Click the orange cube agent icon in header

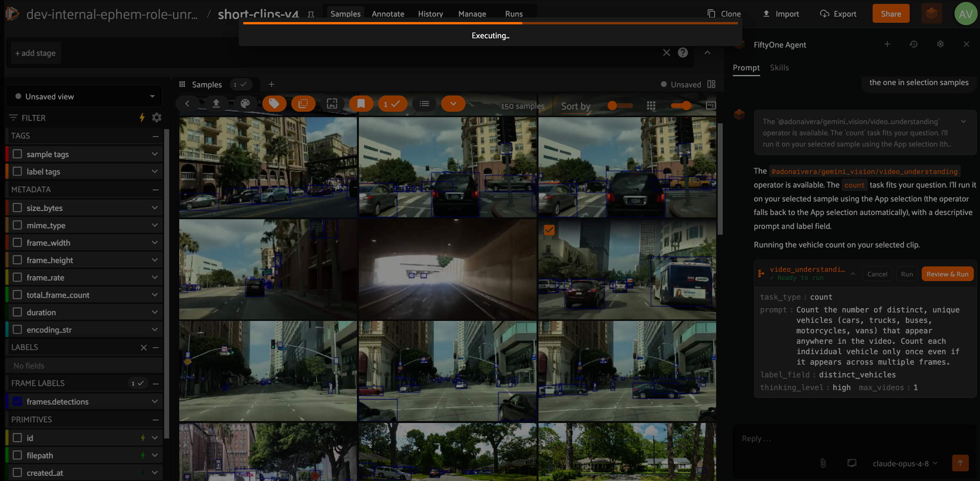pos(931,14)
